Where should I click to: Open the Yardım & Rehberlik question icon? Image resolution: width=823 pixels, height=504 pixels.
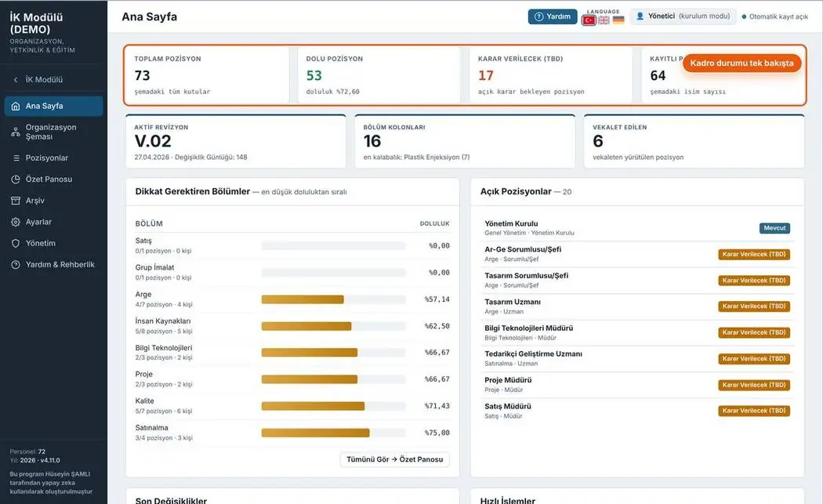tap(16, 265)
